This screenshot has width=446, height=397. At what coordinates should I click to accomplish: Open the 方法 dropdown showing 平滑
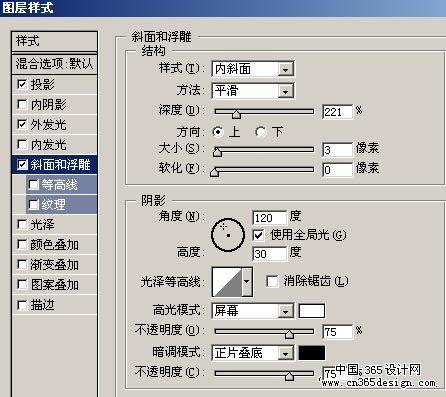(253, 91)
